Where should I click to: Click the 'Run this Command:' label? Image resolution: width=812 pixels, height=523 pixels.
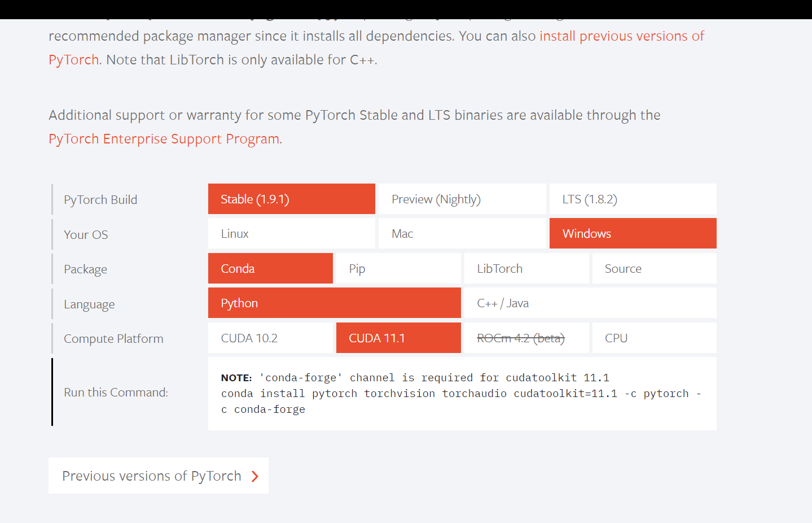[116, 392]
